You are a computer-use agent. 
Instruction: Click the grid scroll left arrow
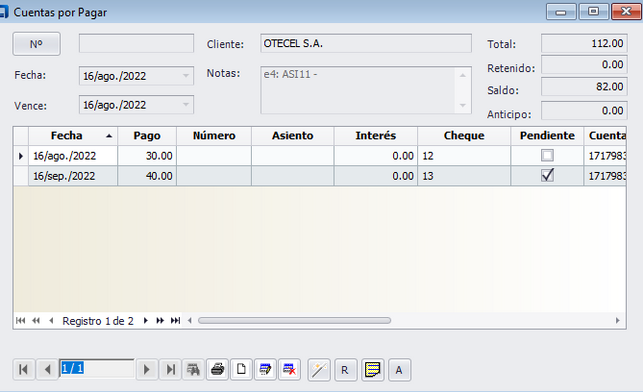pyautogui.click(x=189, y=321)
